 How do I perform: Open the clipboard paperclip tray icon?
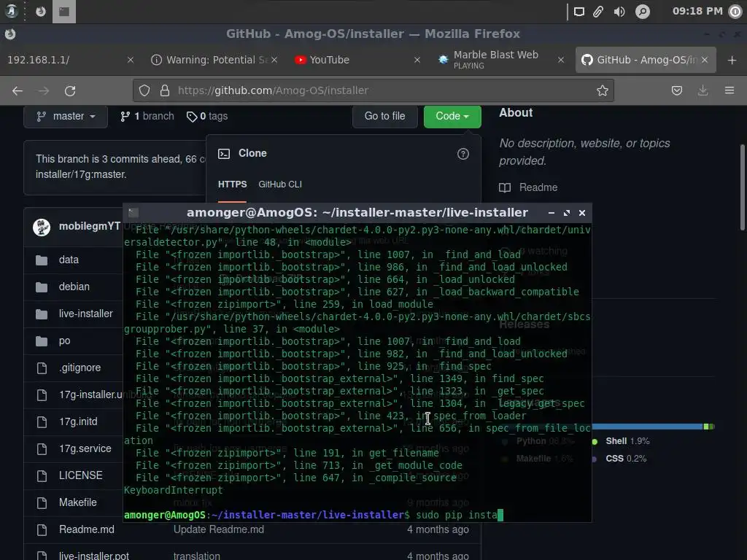click(598, 12)
